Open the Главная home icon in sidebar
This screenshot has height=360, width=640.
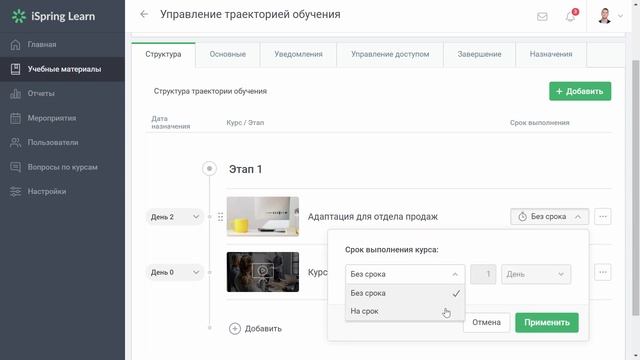pos(15,44)
